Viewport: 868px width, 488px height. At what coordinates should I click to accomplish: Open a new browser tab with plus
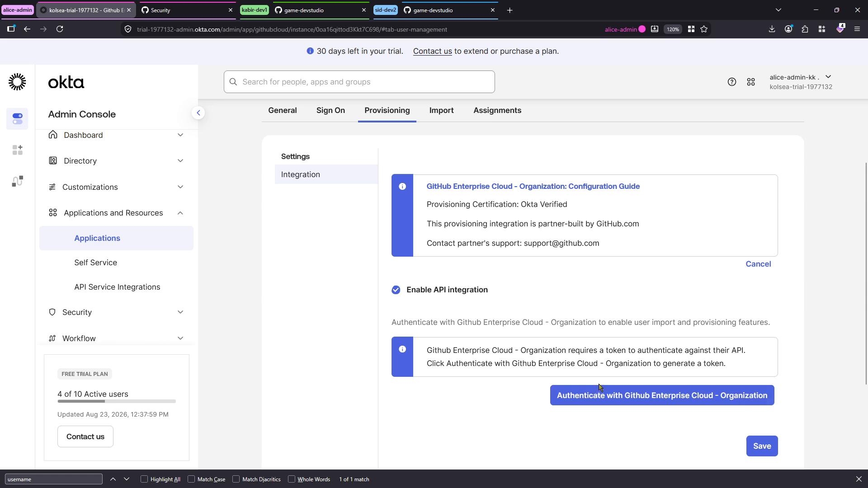coord(509,10)
